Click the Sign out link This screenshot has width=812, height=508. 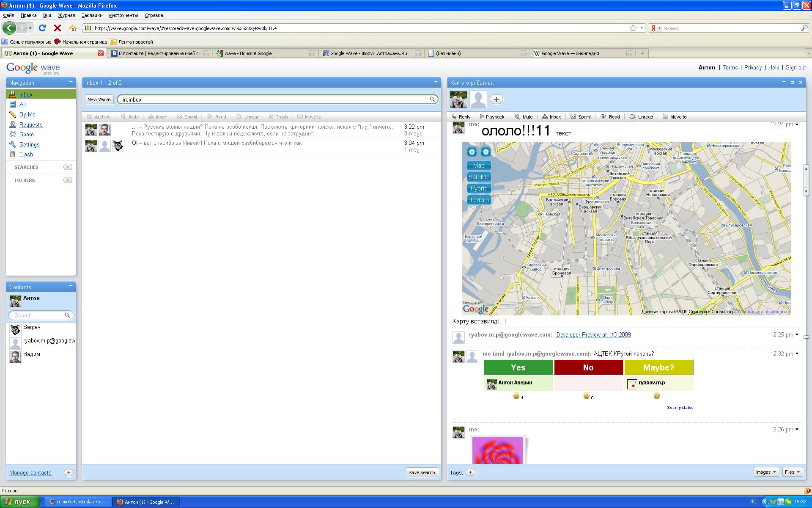coord(796,67)
